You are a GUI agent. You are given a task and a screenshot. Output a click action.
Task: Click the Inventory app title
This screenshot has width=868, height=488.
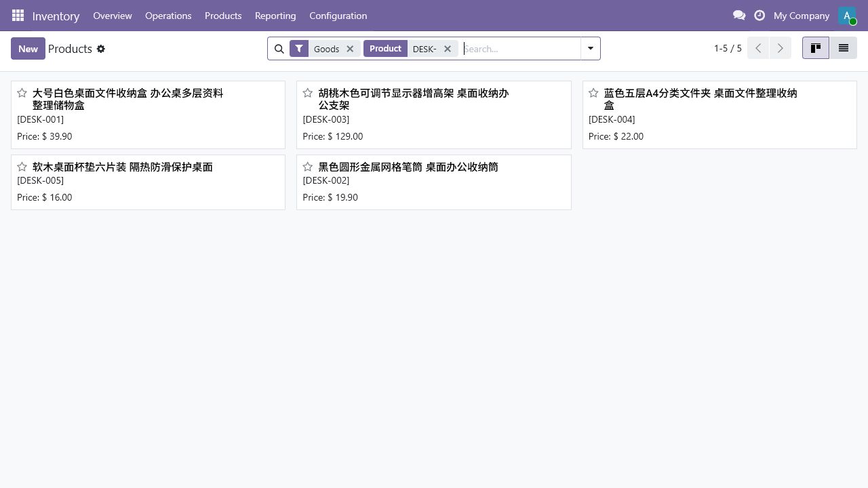click(56, 16)
